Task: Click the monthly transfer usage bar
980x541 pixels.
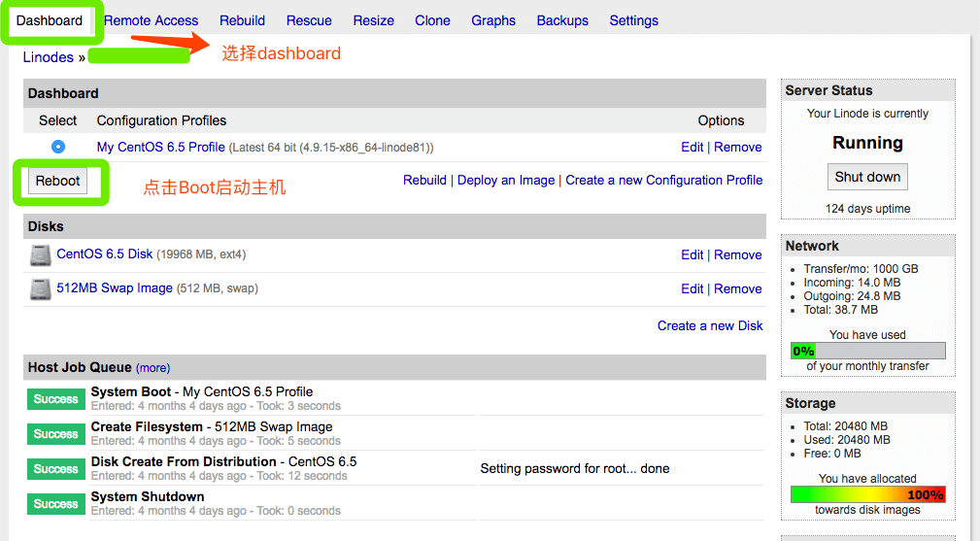Action: pos(867,351)
